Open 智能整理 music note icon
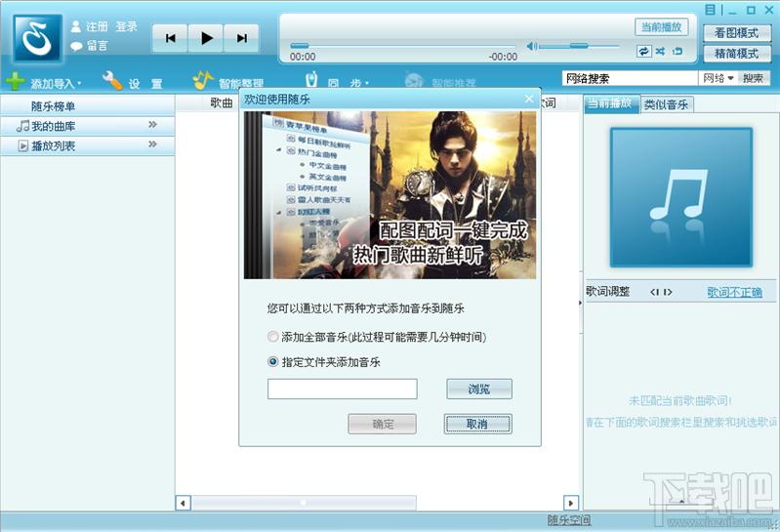 pos(202,80)
